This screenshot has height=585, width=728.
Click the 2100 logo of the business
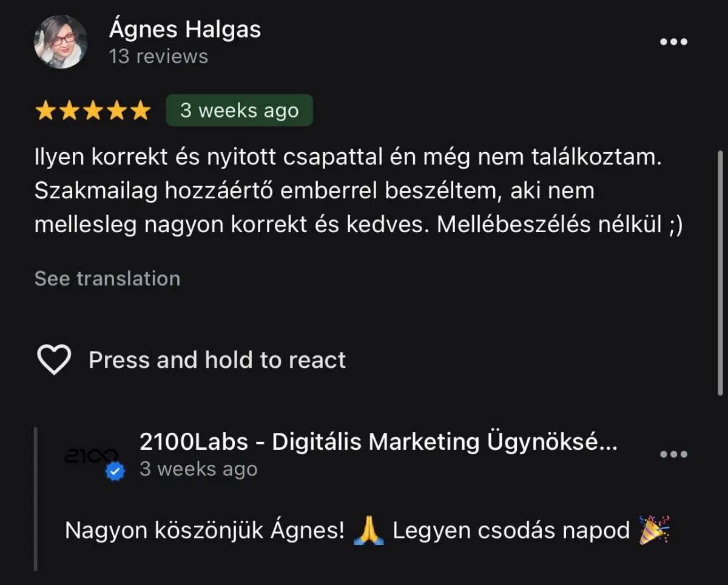[x=91, y=456]
